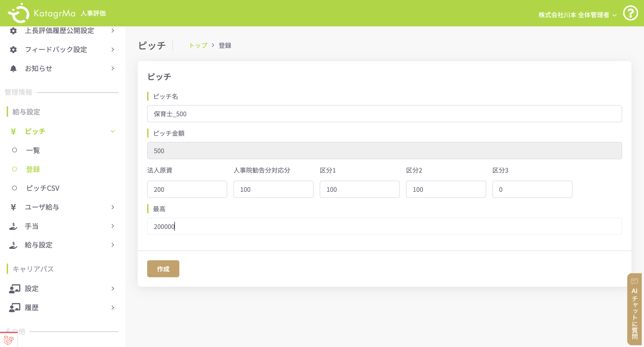Viewport: 644px width, 347px height.
Task: Expand お知らせ chevron
Action: pos(113,68)
